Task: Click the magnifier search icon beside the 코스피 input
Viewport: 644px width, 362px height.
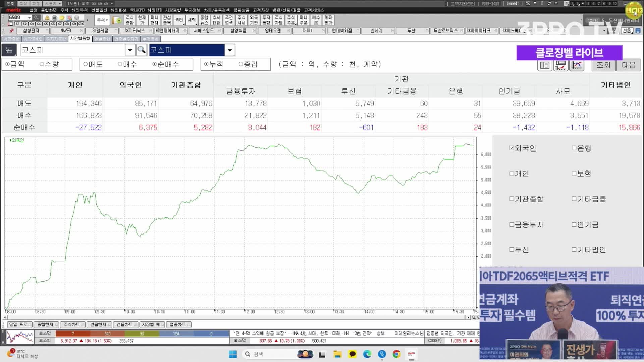Action: [141, 50]
